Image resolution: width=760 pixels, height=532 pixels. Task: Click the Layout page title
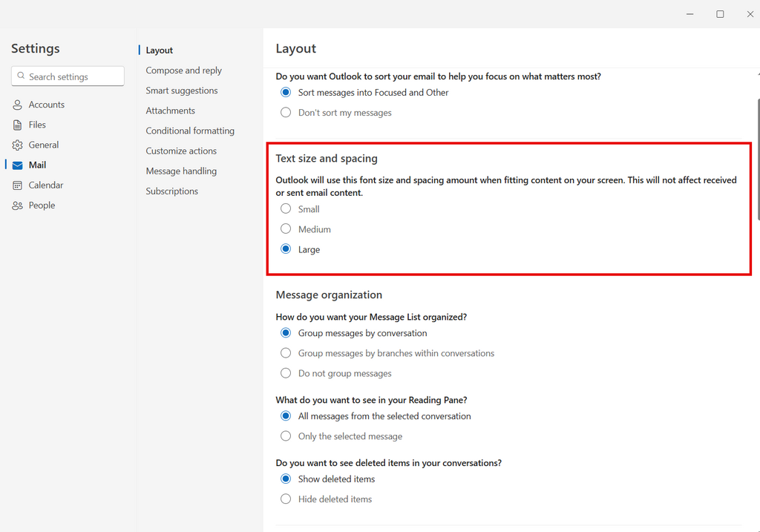tap(295, 48)
